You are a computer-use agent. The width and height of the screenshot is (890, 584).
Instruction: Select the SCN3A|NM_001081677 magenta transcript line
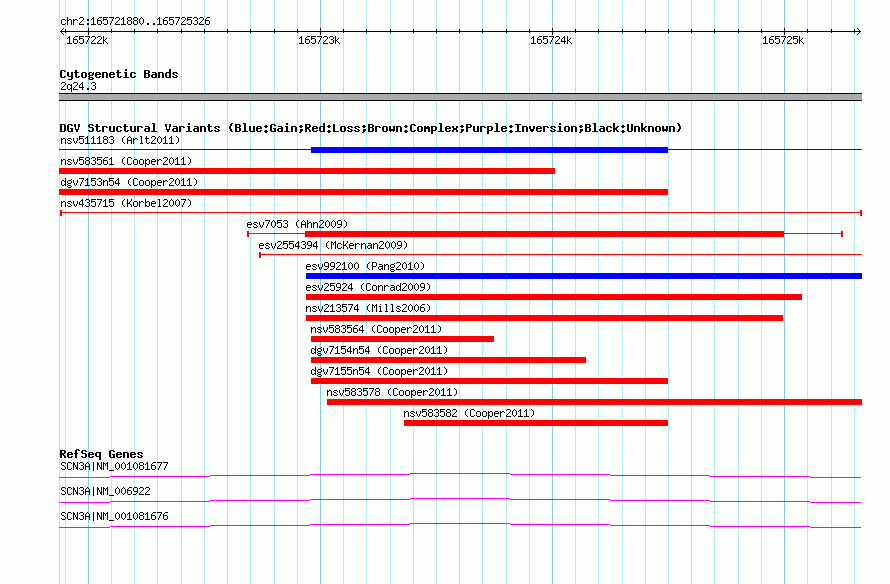click(x=460, y=476)
